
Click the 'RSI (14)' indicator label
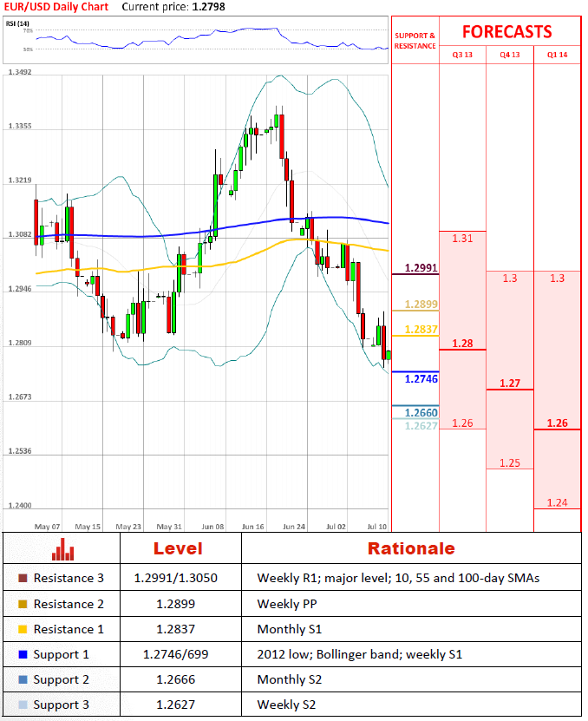tap(17, 23)
